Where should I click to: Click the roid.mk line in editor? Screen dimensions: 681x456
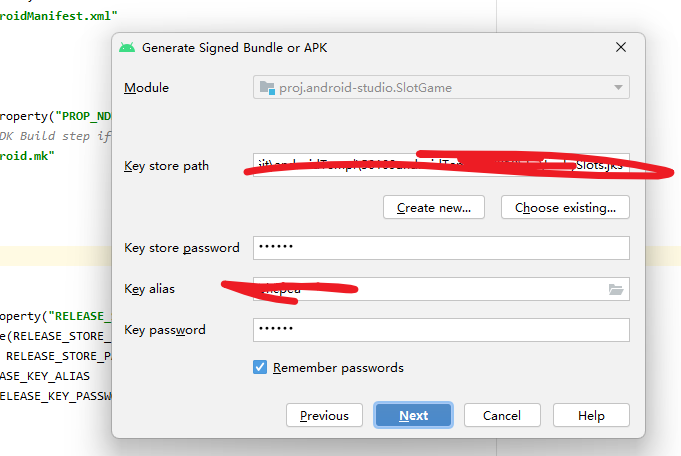[27, 156]
